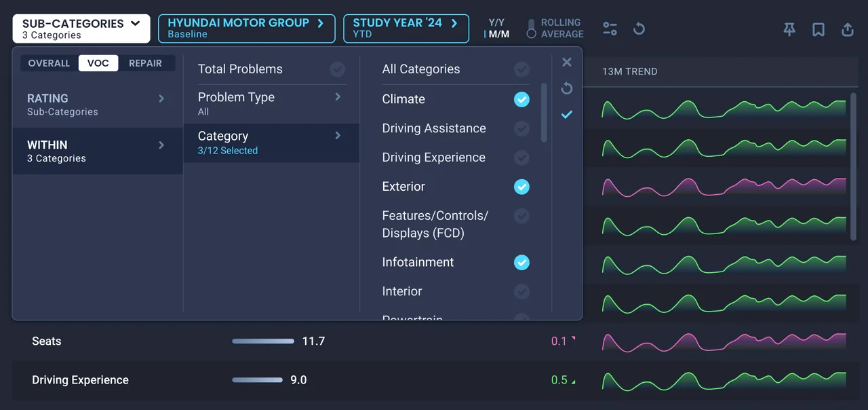Click the reset arrow next to Rolling Average

[639, 29]
